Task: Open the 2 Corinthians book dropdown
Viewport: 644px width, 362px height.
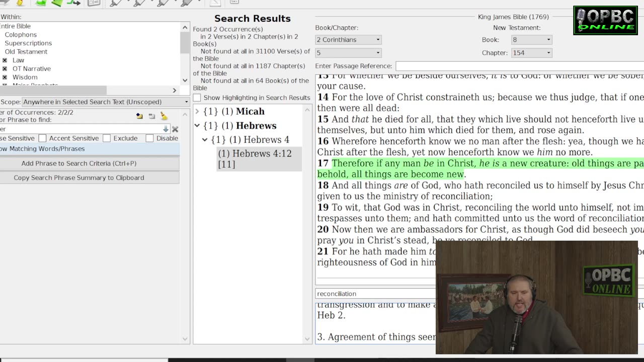Action: click(x=348, y=40)
